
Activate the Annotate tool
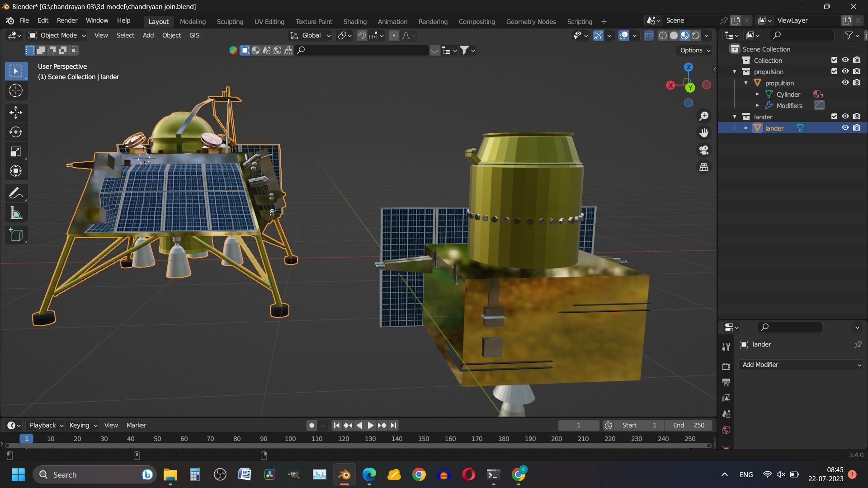16,193
